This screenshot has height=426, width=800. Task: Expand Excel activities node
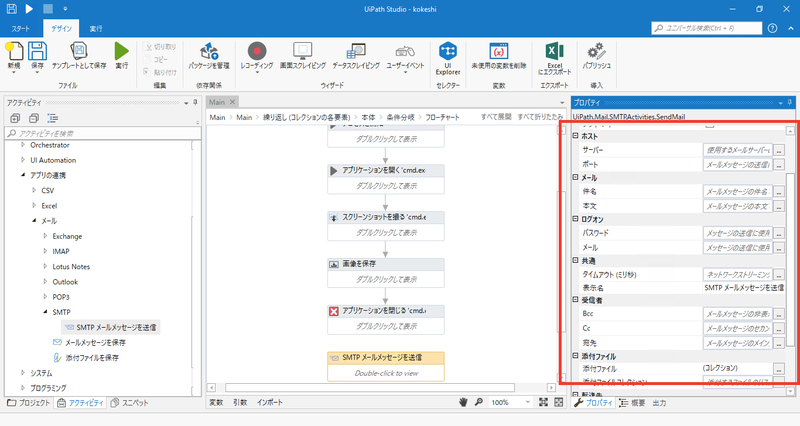click(34, 205)
